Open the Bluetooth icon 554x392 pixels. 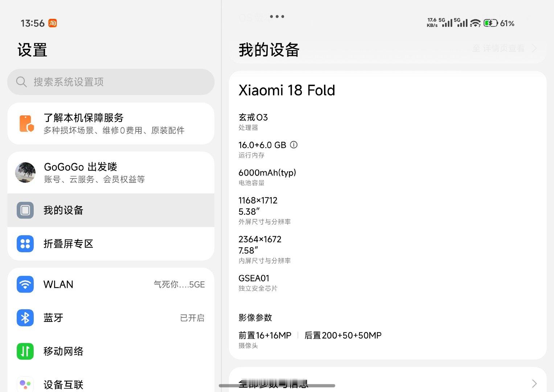(x=25, y=318)
